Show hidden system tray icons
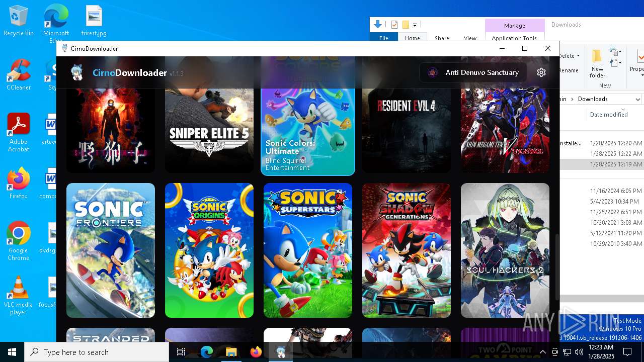Screen dimensions: 644x362 click(542, 352)
